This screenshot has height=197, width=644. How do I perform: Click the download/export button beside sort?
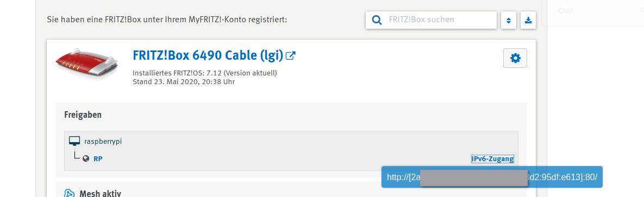[528, 20]
